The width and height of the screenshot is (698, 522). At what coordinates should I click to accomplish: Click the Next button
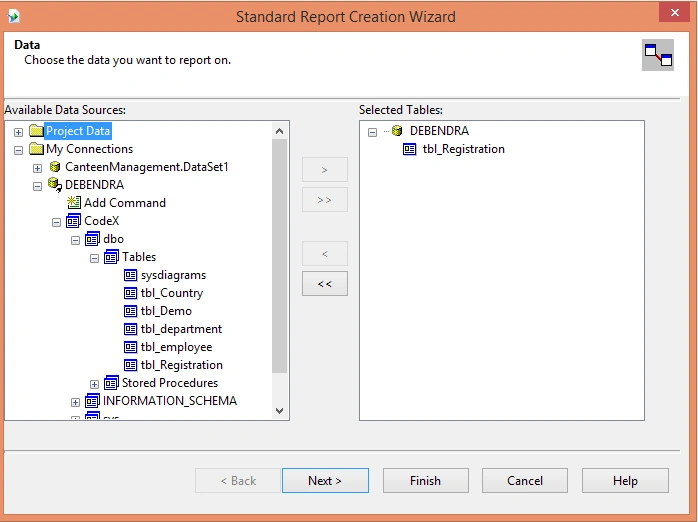tap(325, 481)
